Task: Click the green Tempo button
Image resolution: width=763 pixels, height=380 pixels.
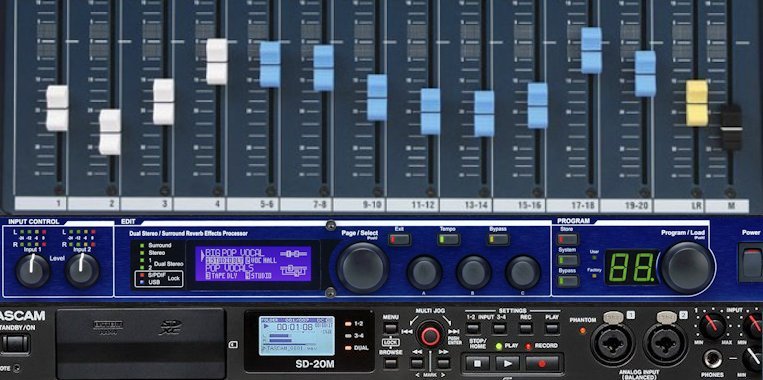Action: tap(448, 239)
